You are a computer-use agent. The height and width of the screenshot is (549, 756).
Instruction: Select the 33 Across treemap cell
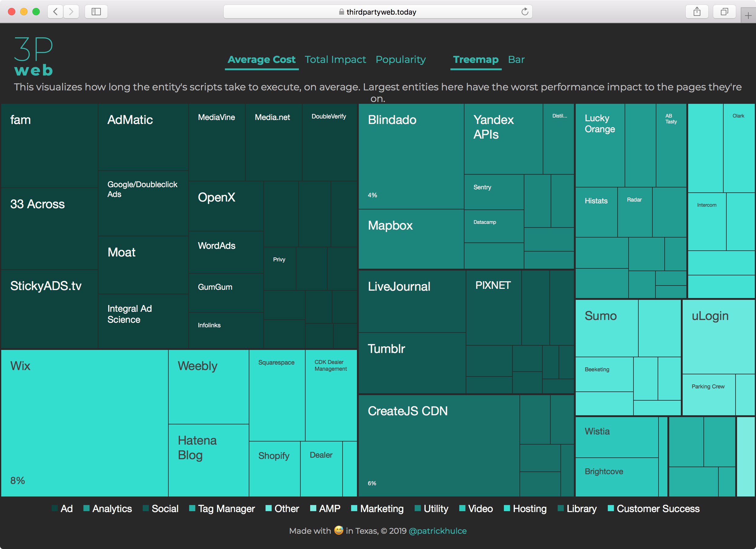49,228
